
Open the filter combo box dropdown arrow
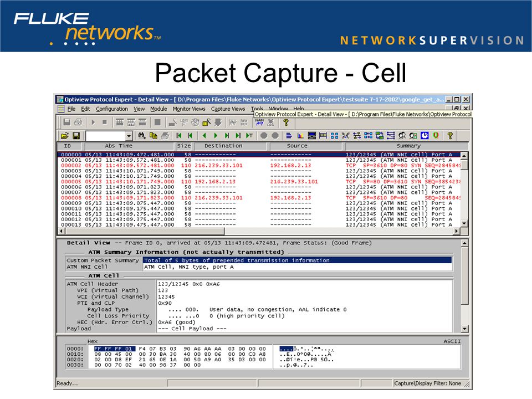pos(129,136)
